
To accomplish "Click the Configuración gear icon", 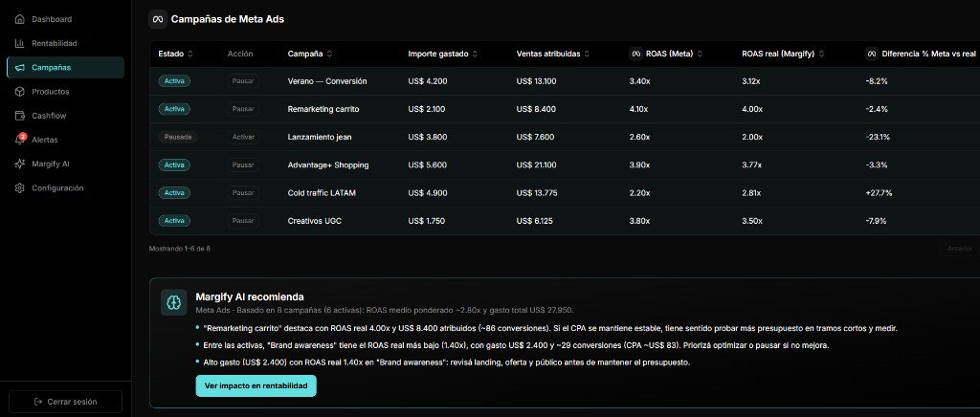I will [20, 188].
